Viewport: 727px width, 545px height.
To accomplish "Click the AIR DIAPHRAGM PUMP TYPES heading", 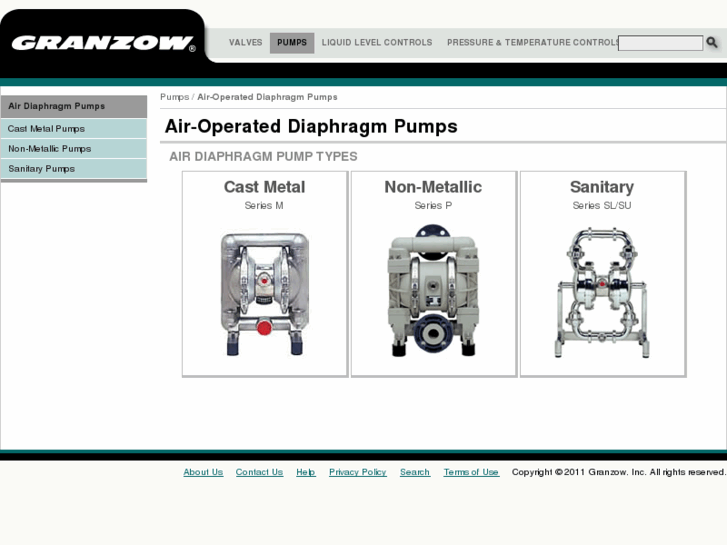I will (x=263, y=156).
